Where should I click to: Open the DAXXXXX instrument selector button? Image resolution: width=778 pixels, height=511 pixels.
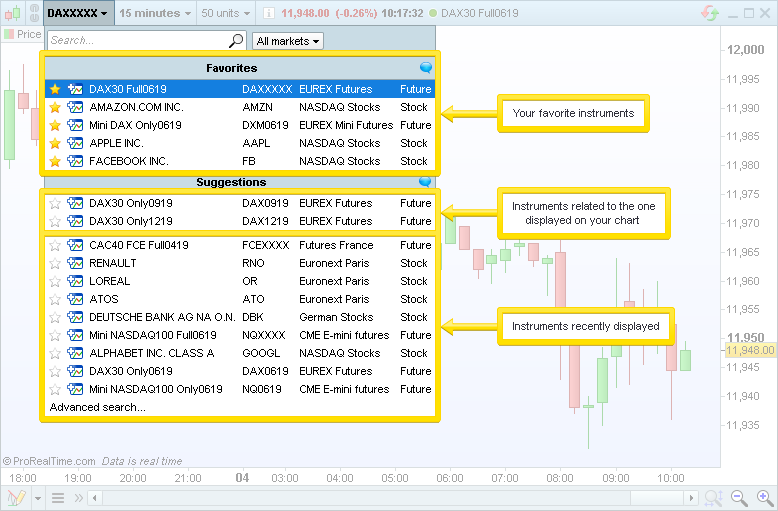point(78,14)
